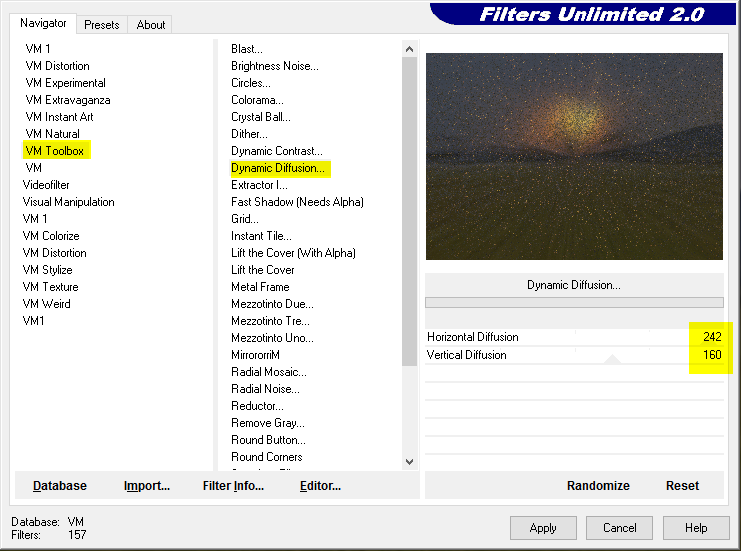Screen dimensions: 741x551
Task: Select Blast... filter
Action: [x=247, y=49]
